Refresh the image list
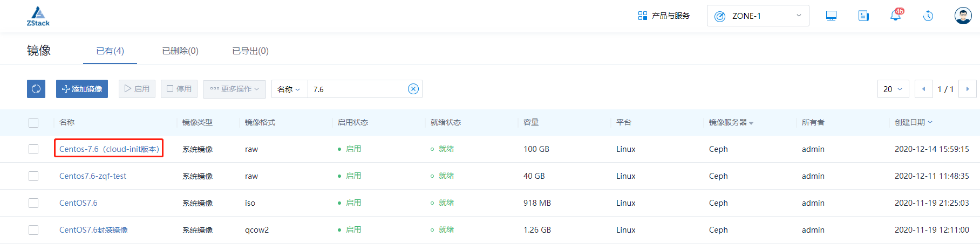 click(x=36, y=89)
